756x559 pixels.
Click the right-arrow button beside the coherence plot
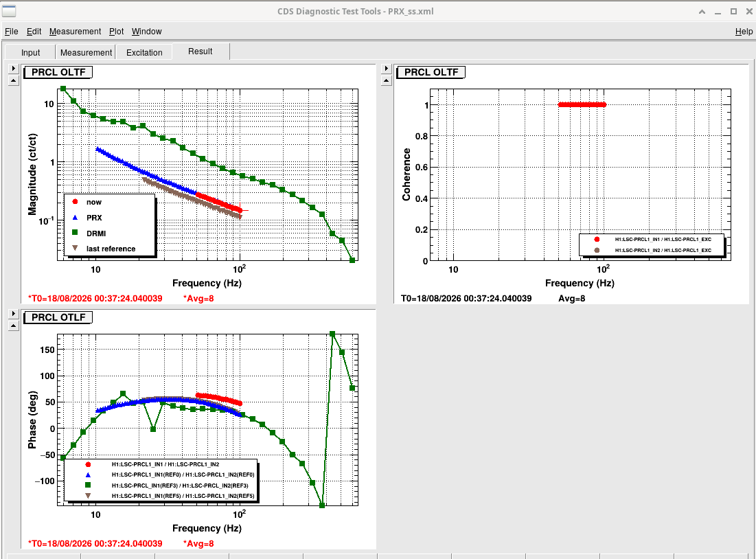[386, 69]
